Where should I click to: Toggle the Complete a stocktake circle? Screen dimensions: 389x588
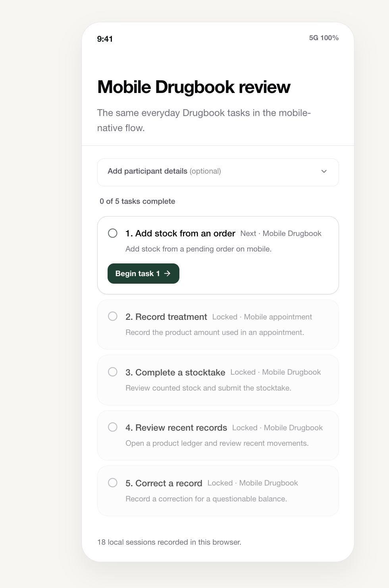coord(113,372)
